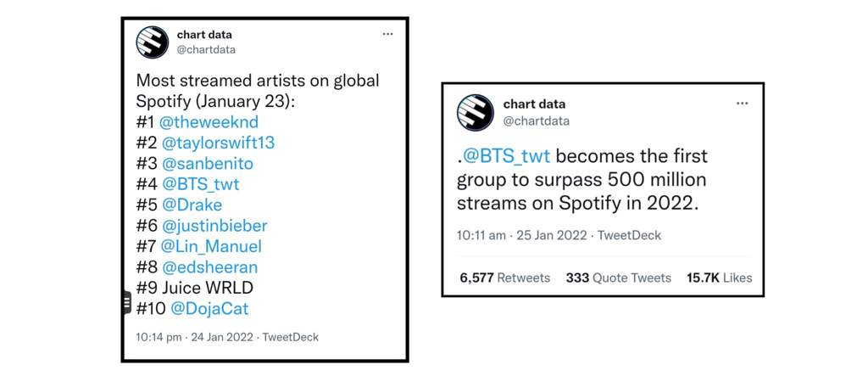The height and width of the screenshot is (376, 868).
Task: View the 6,577 Retweets list
Action: (505, 278)
